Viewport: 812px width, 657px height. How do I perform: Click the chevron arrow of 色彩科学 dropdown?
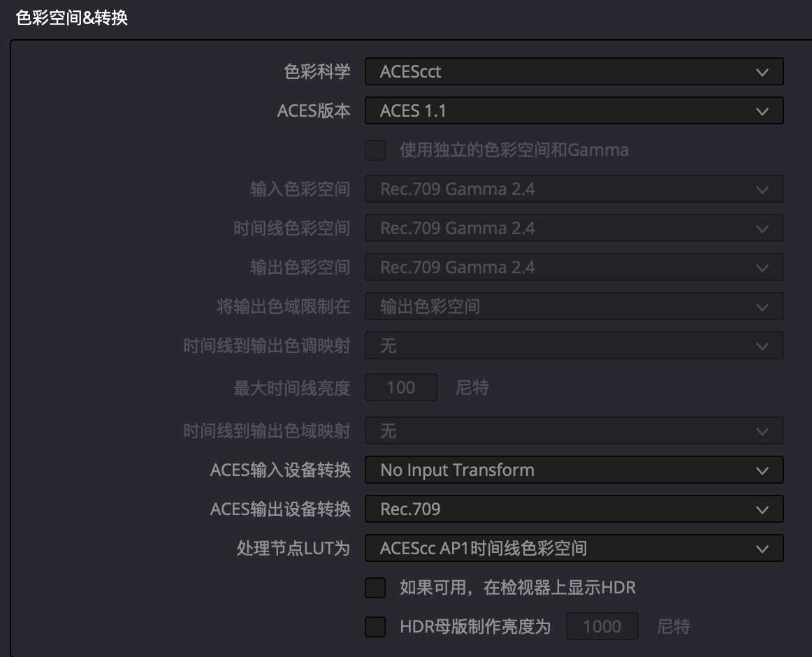click(762, 71)
